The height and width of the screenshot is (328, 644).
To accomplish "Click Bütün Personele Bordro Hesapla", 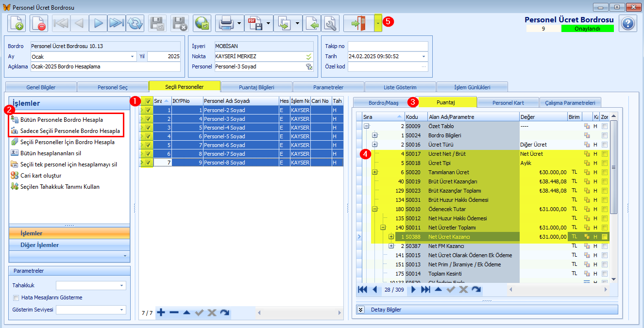I will [62, 119].
